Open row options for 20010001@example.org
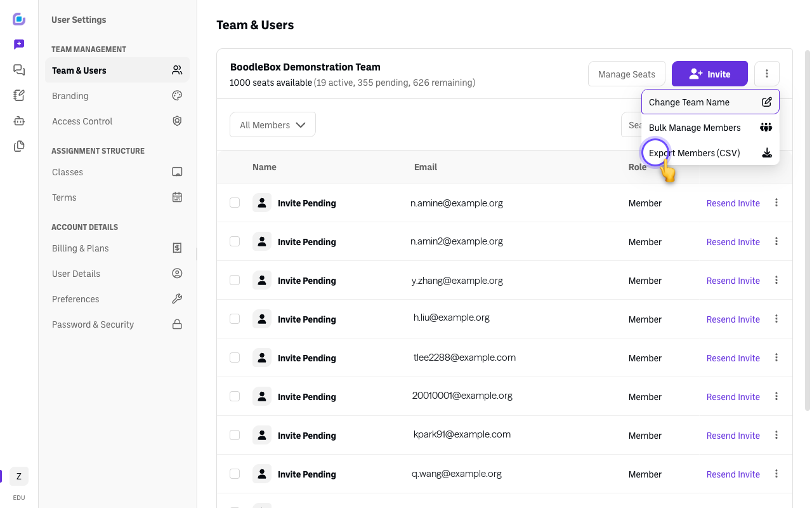This screenshot has height=508, width=812. (x=776, y=397)
